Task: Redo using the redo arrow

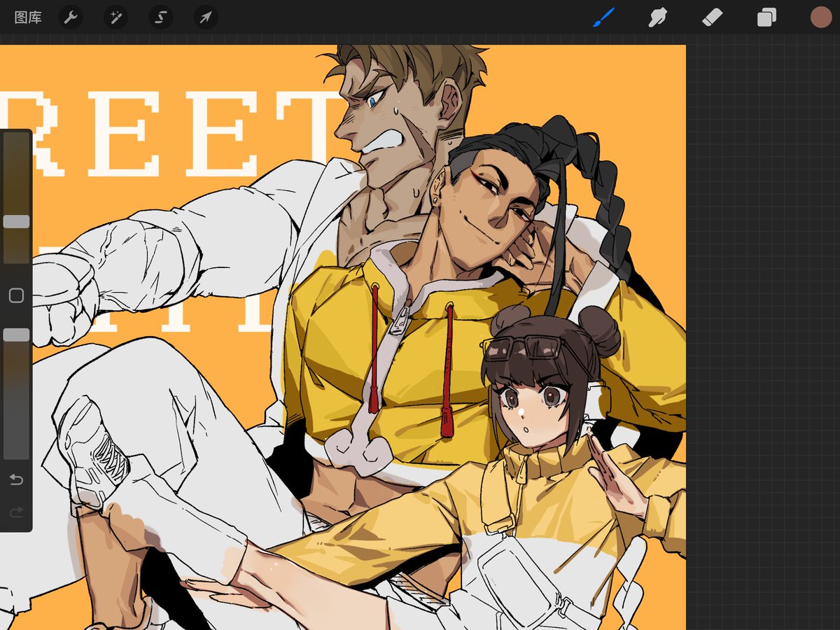Action: pyautogui.click(x=16, y=513)
